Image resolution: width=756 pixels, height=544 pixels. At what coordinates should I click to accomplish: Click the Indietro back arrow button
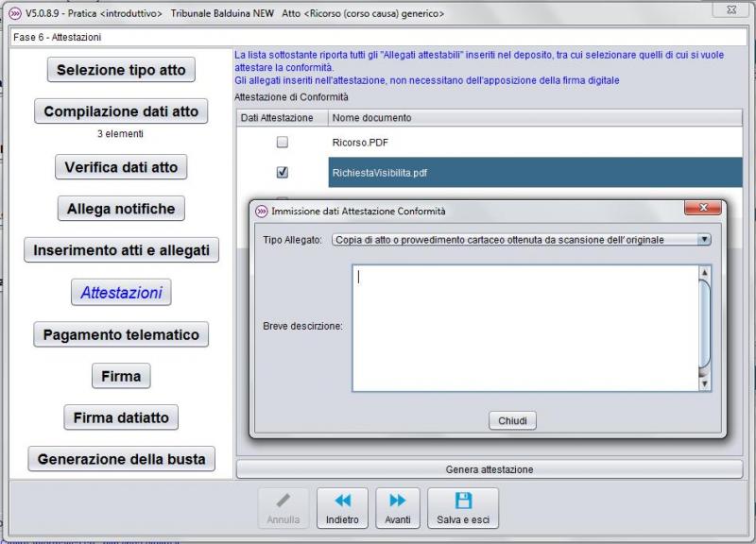pos(342,509)
